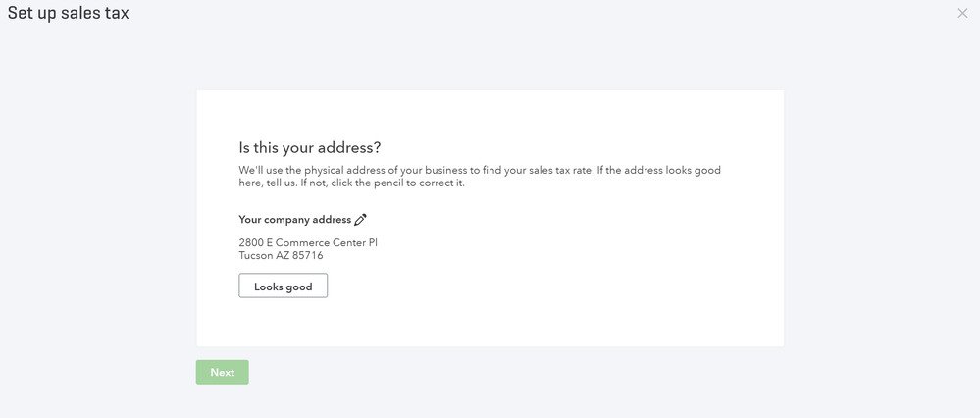This screenshot has height=418, width=980.
Task: Click the word 'Pl' ending the street line
Action: tap(373, 242)
